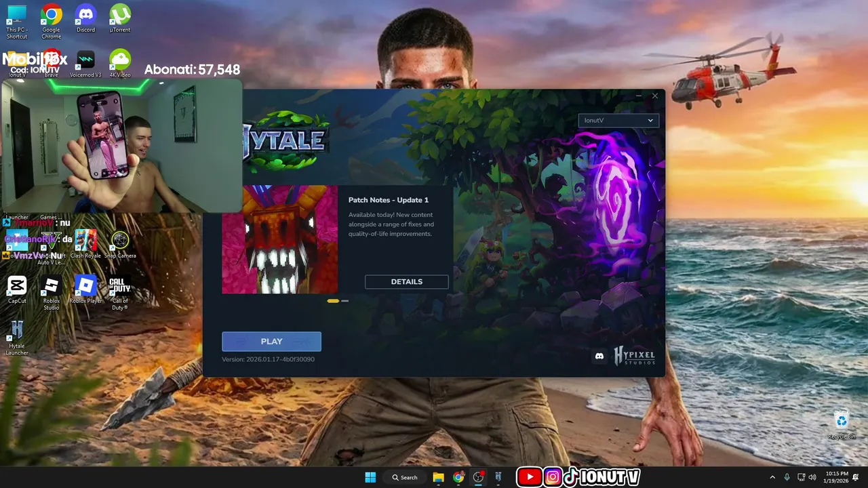Click the PLAY button in Hytale launcher
This screenshot has height=488, width=868.
(271, 342)
